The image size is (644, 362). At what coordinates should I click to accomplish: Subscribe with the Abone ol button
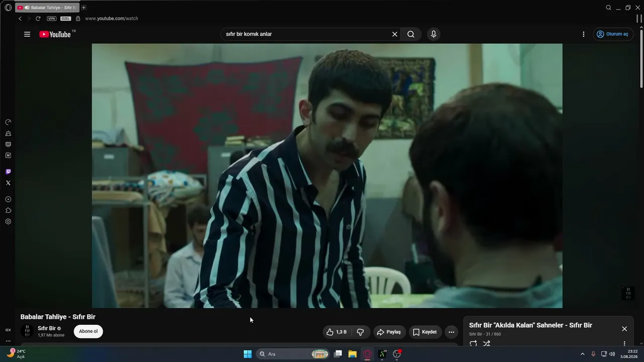[x=88, y=331]
